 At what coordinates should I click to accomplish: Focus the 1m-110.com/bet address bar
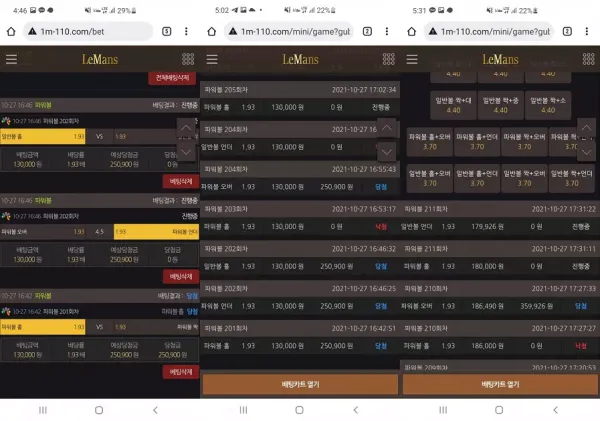click(x=88, y=31)
